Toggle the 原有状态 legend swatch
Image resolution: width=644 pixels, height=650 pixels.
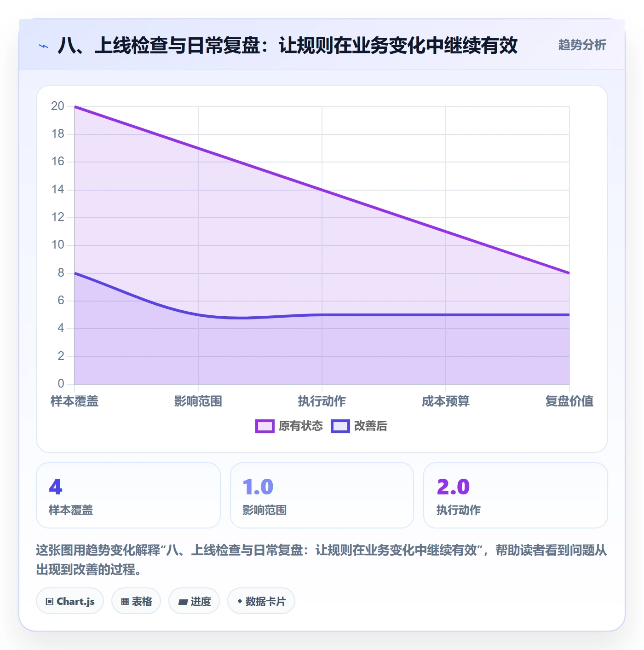(x=265, y=426)
